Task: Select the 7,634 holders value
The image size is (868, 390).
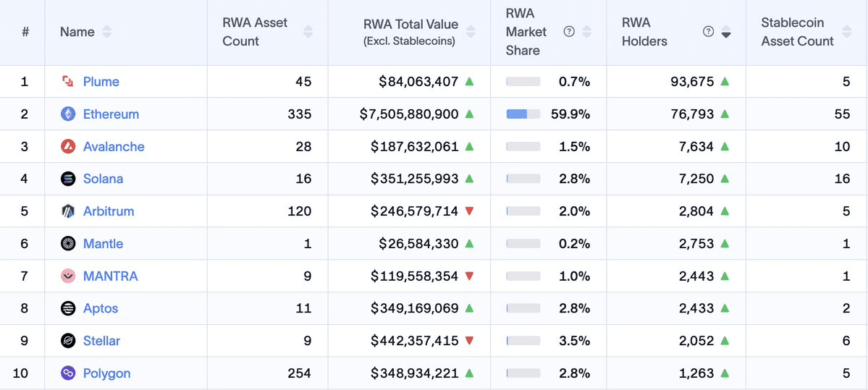Action: (x=696, y=147)
